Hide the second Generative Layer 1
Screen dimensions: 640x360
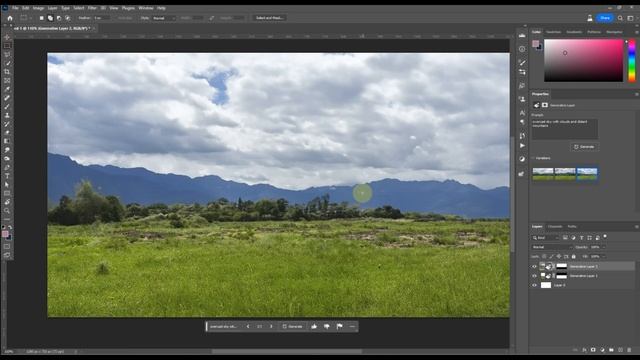pyautogui.click(x=534, y=276)
